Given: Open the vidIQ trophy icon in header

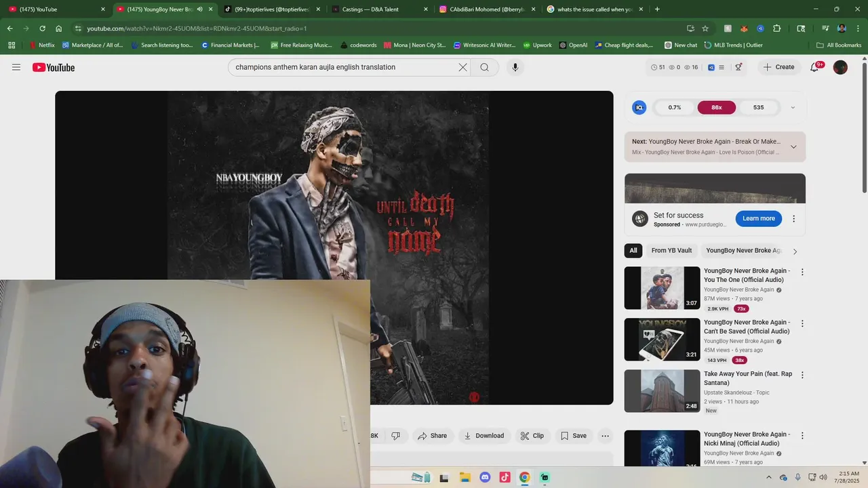Looking at the screenshot, I should (x=738, y=67).
